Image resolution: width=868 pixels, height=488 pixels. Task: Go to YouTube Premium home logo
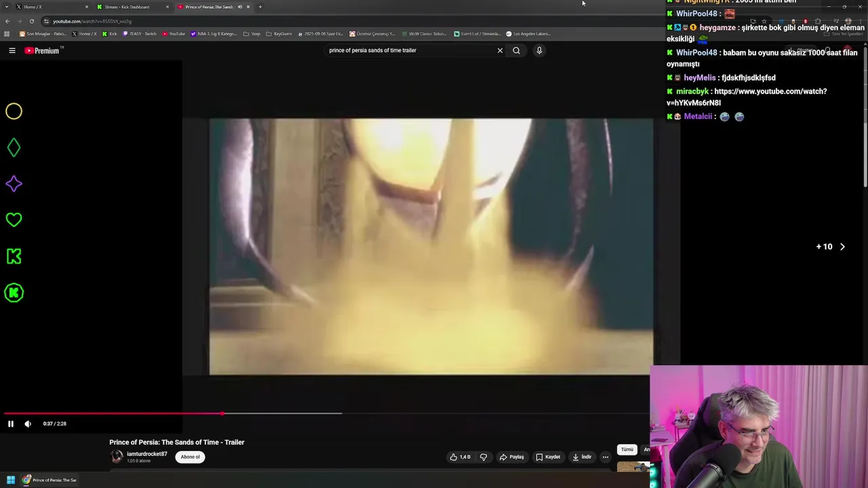[42, 51]
